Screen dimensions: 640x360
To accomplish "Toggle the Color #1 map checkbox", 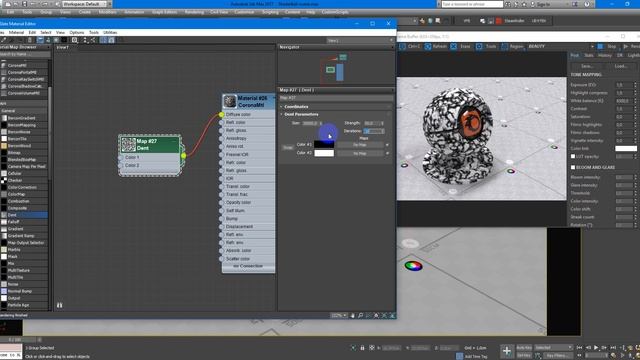I will [x=387, y=145].
